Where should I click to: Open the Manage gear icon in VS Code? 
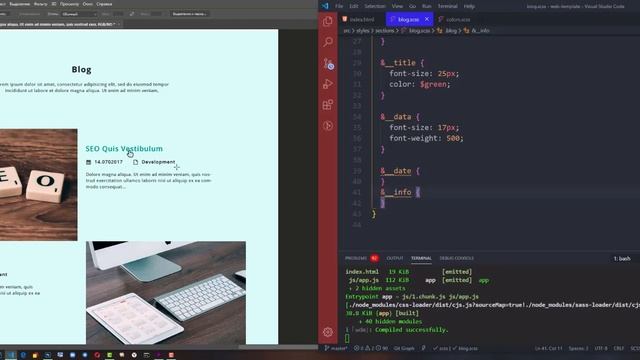click(328, 332)
